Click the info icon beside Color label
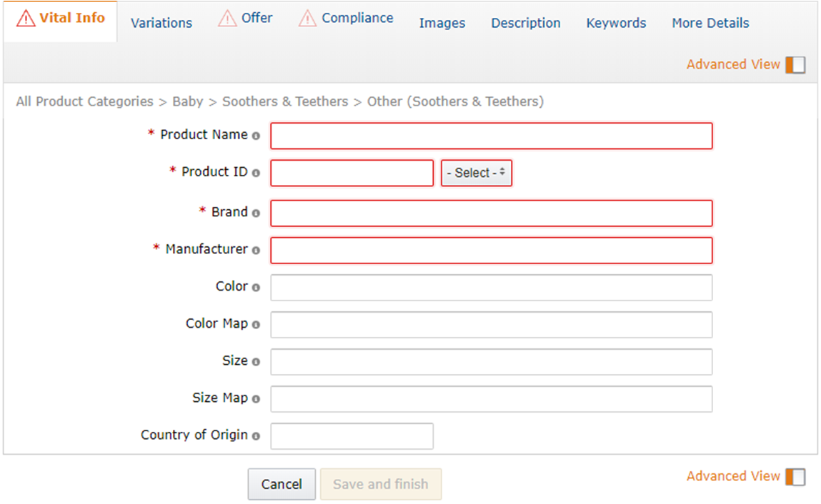Viewport: 821px width, 504px height. click(x=256, y=288)
